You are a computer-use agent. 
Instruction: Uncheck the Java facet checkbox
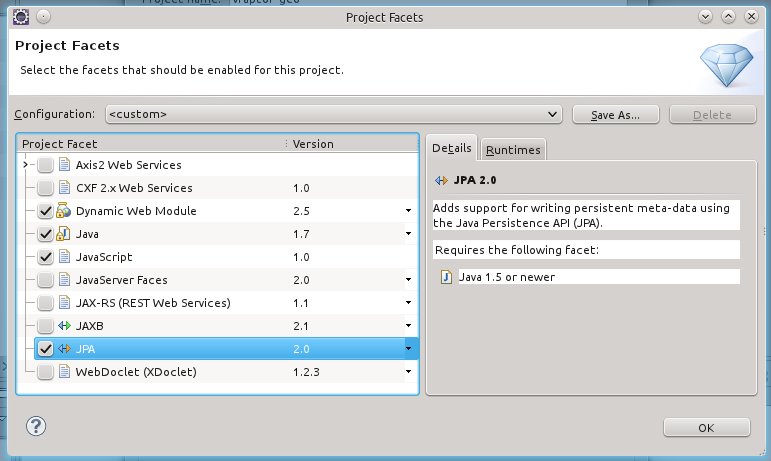point(45,234)
